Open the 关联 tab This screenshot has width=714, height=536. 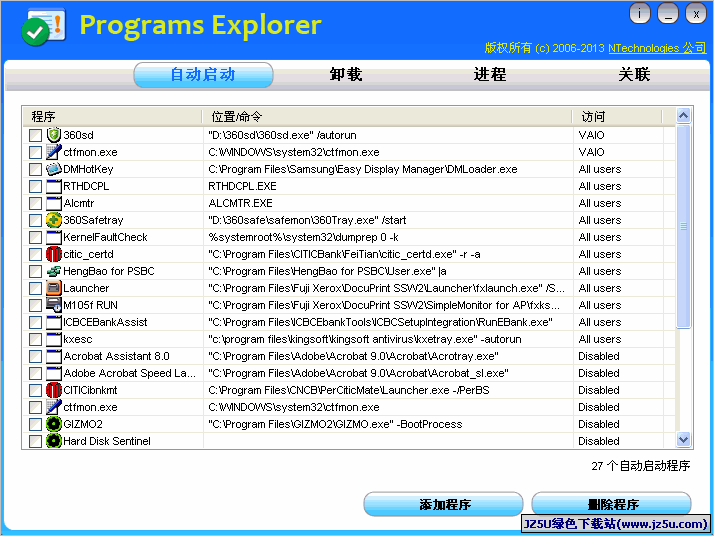click(x=634, y=75)
